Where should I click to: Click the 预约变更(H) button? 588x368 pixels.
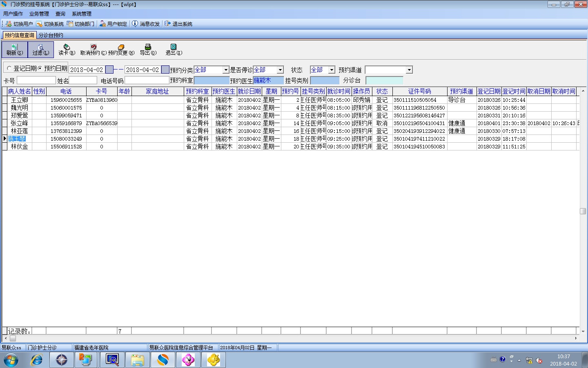121,49
